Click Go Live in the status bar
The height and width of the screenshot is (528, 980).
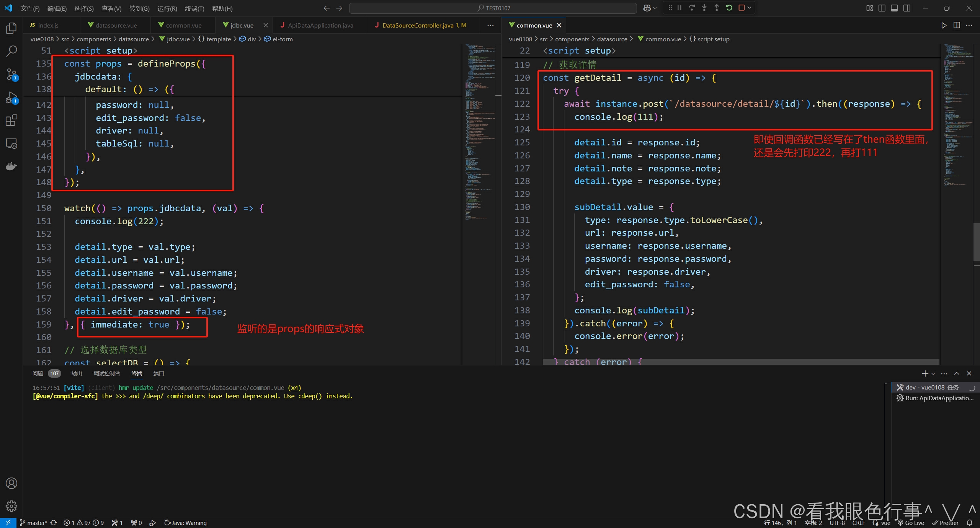tap(911, 523)
